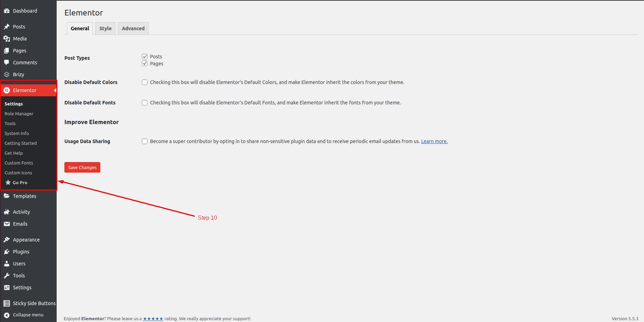
Task: Open Role Manager submenu item
Action: pos(19,114)
